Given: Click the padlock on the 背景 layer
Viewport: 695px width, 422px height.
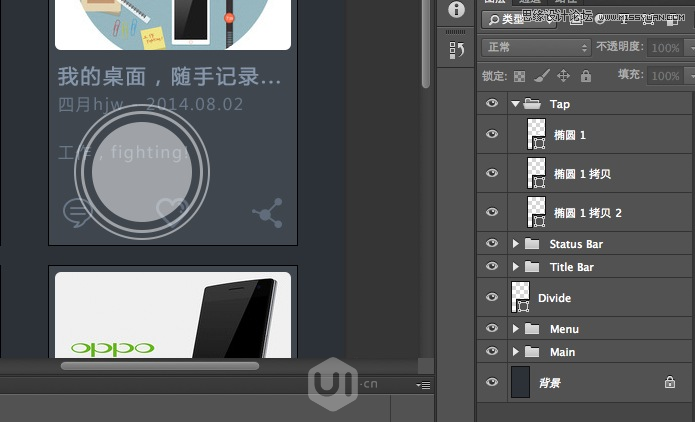Looking at the screenshot, I should click(x=670, y=382).
